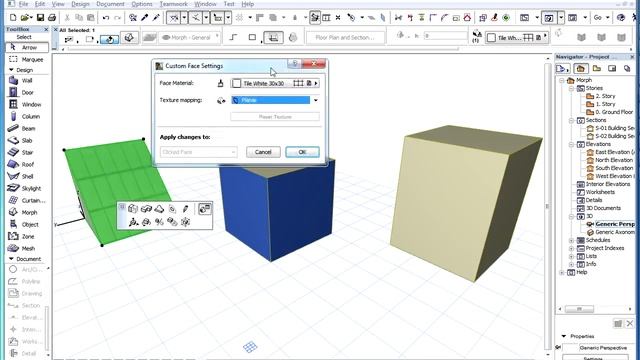Screen dimensions: 640x360
Task: Toggle the guide lines button in toolbar
Action: tap(173, 18)
